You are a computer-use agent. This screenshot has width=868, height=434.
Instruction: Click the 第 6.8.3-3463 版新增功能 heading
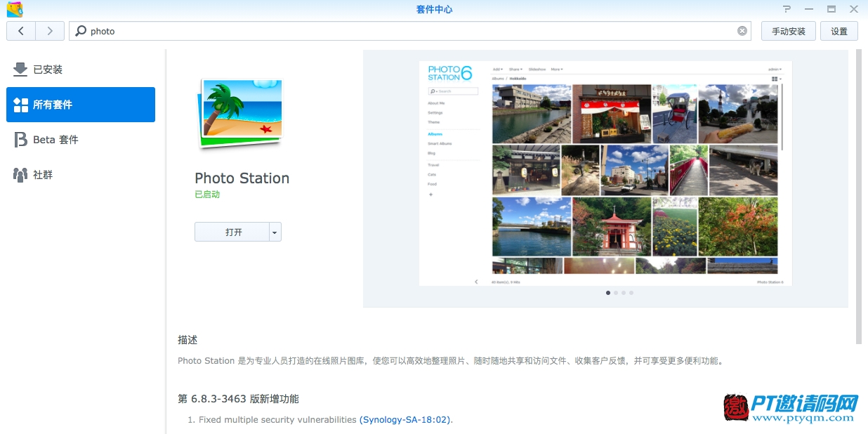pyautogui.click(x=238, y=399)
